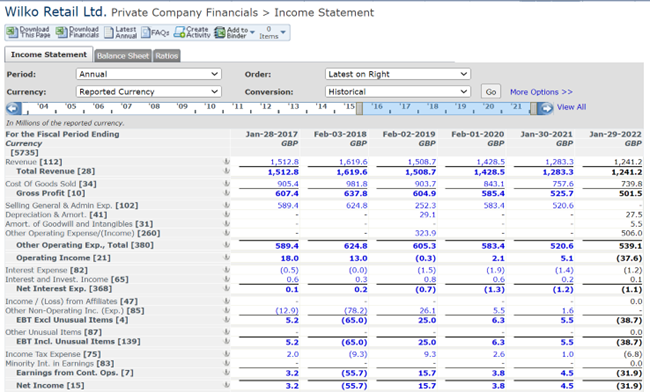Open the Latest Annual document icon
This screenshot has width=650, height=392.
[x=108, y=32]
